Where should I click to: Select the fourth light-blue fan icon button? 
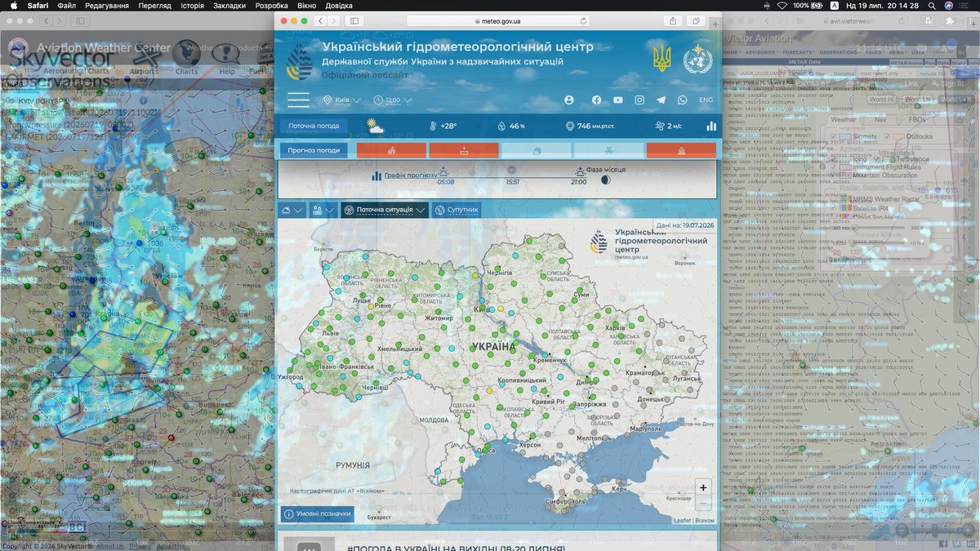(x=608, y=150)
